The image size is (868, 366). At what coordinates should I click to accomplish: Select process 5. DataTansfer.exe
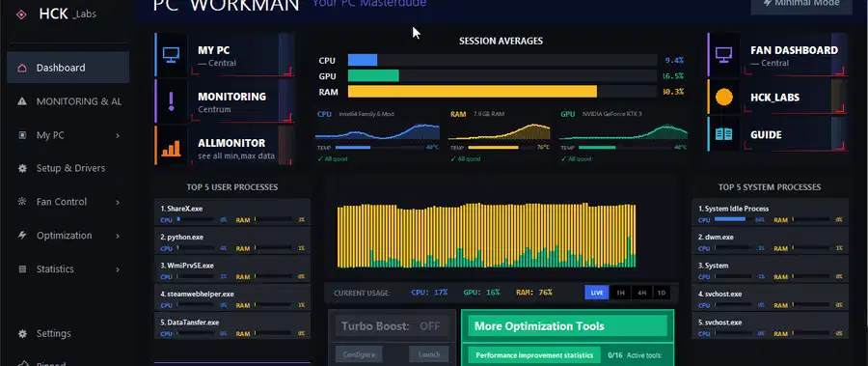(x=232, y=326)
